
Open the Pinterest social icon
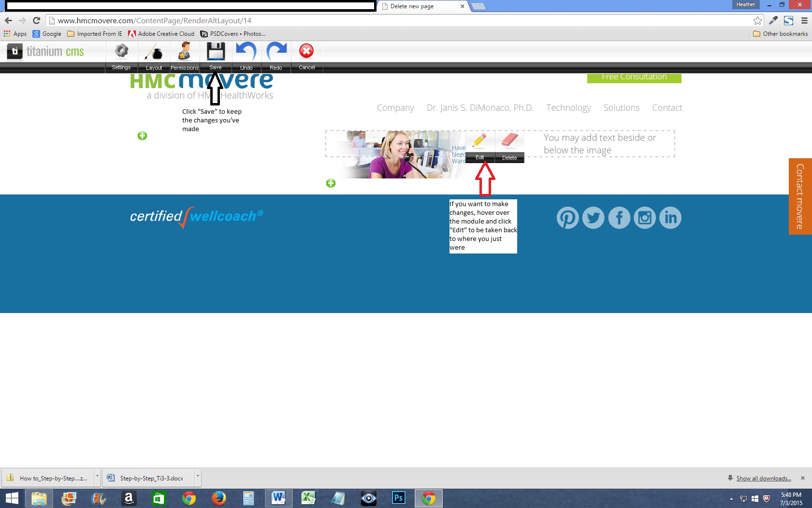pos(567,218)
